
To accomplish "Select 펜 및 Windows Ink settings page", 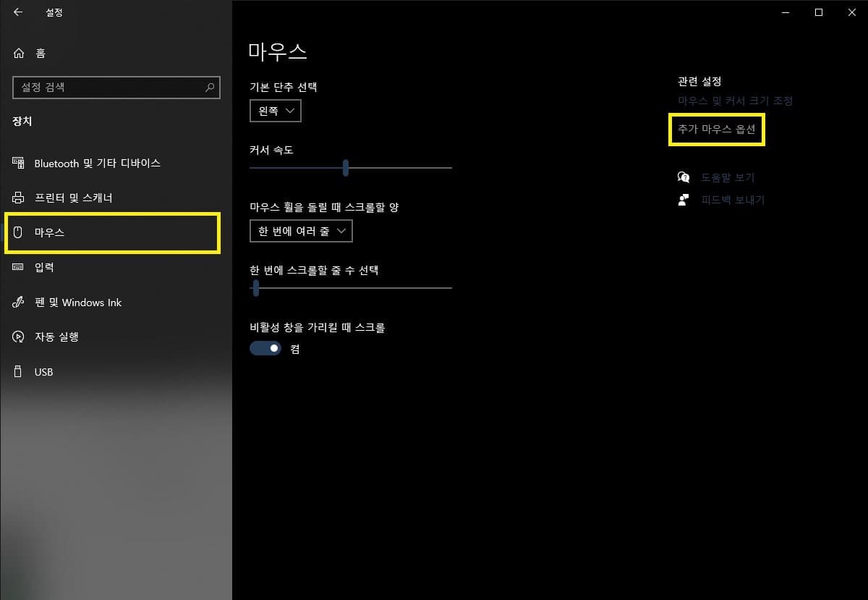I will point(78,303).
